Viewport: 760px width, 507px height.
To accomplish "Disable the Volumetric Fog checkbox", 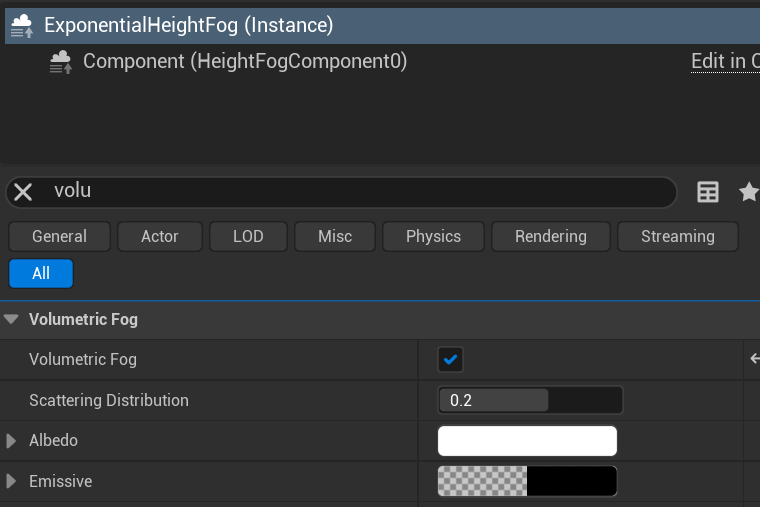I will pos(450,359).
